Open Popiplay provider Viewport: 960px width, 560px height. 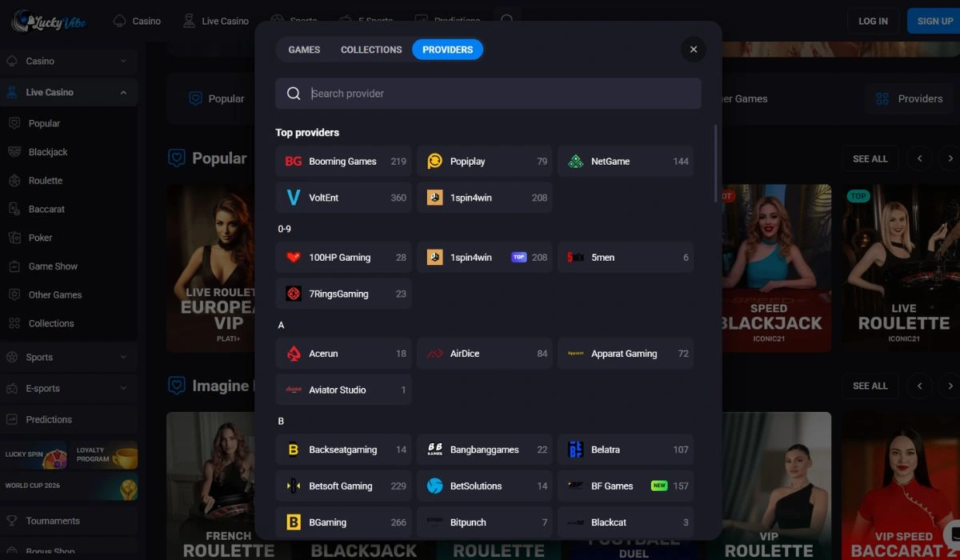[x=485, y=161]
